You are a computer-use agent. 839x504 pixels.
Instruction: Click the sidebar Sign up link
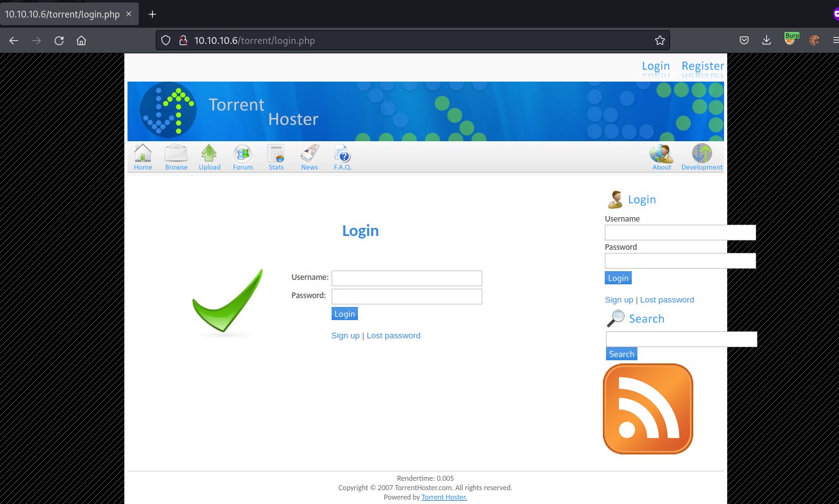[x=619, y=299]
